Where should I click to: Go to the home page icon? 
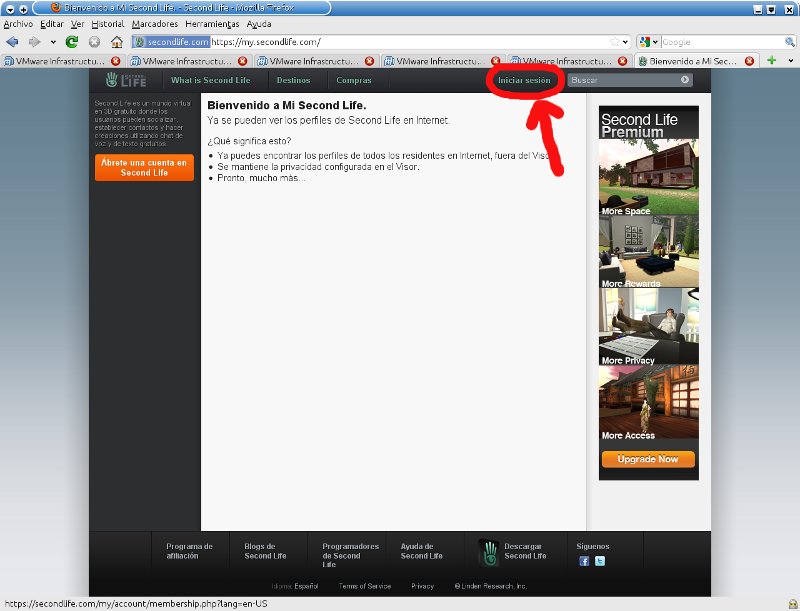click(117, 42)
